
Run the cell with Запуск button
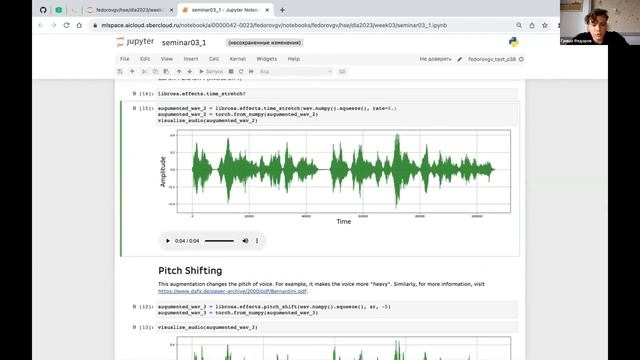[211, 71]
